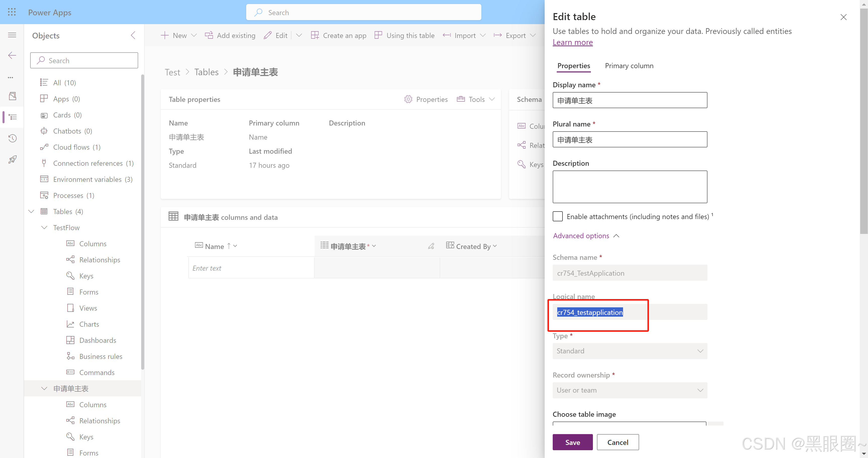Open the Tools menu in Table properties
The height and width of the screenshot is (458, 868).
click(x=475, y=99)
